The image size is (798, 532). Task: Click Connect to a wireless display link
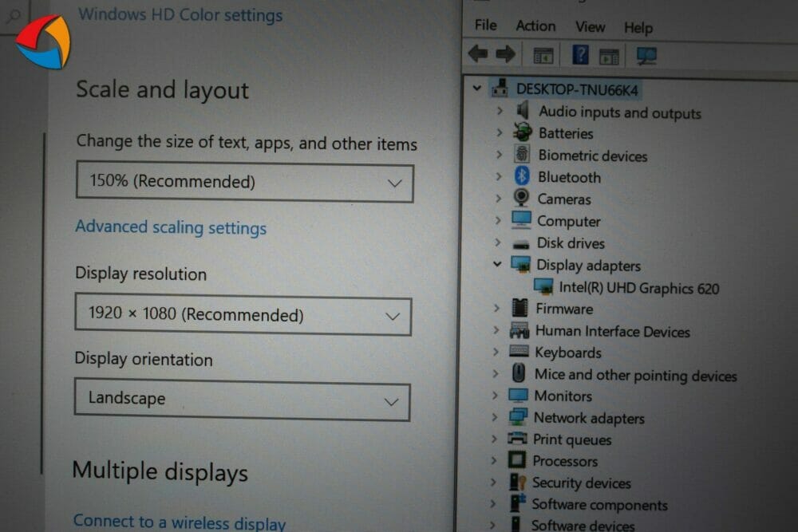179,522
